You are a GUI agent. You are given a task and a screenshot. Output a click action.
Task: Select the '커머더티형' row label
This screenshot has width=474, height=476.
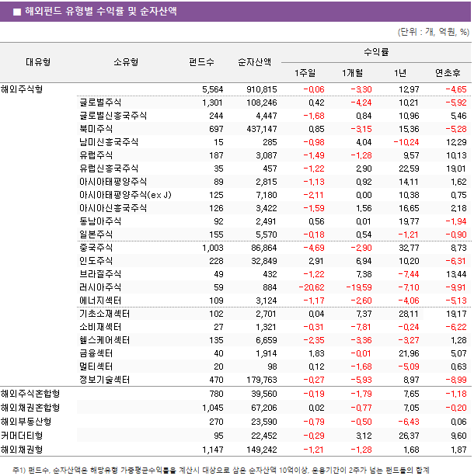click(x=22, y=436)
